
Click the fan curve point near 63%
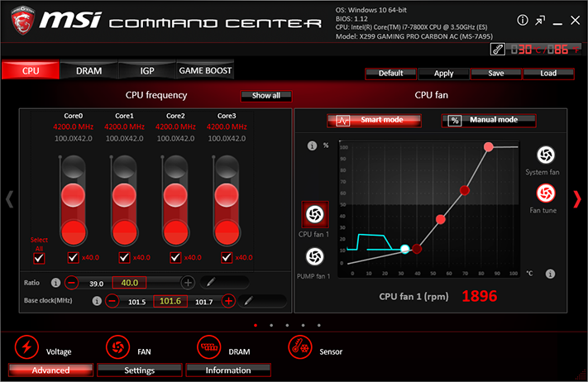[465, 190]
